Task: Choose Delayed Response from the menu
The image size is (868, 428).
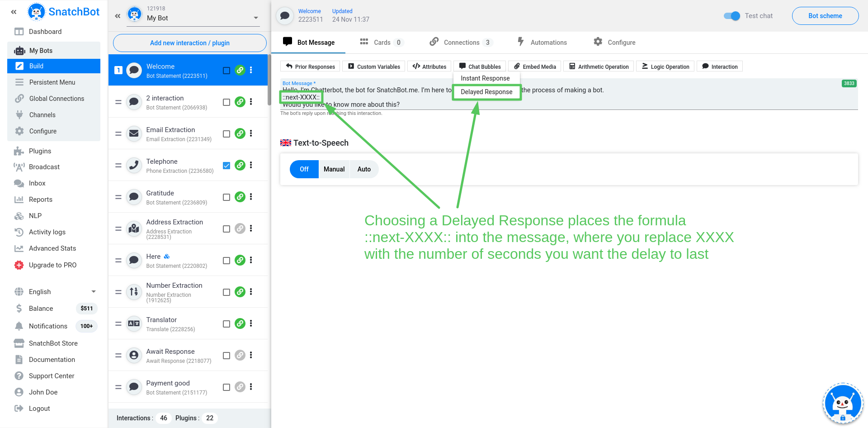Action: click(x=486, y=92)
